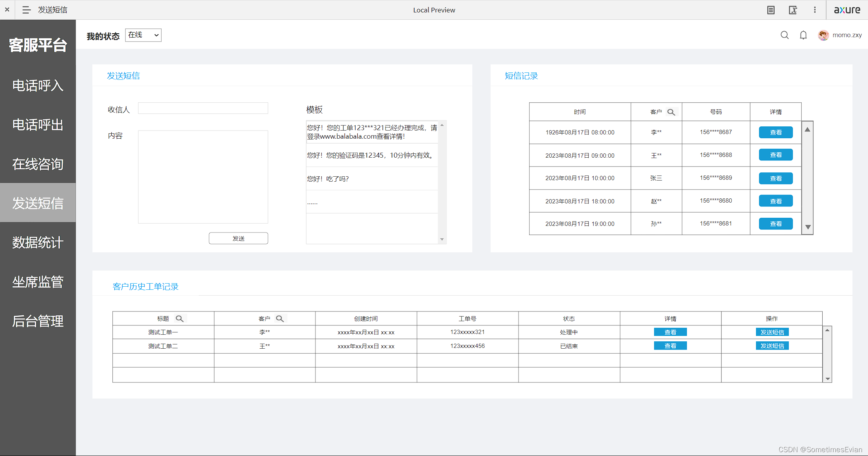This screenshot has height=456, width=868.
Task: Open the notification bell
Action: pos(803,35)
